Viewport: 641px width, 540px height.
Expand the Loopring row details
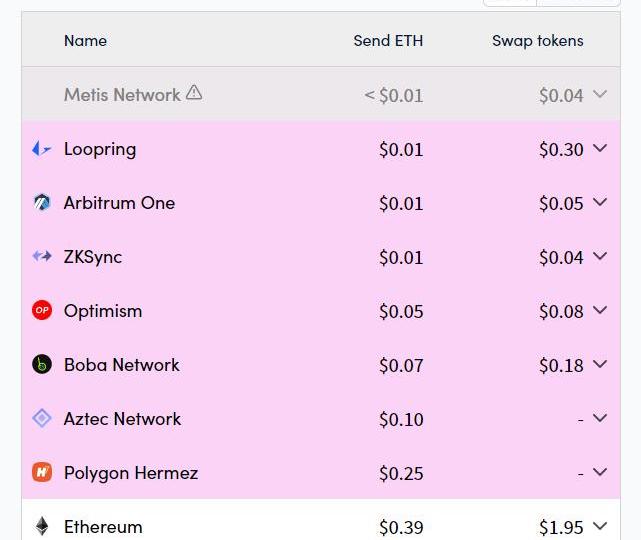pos(600,148)
